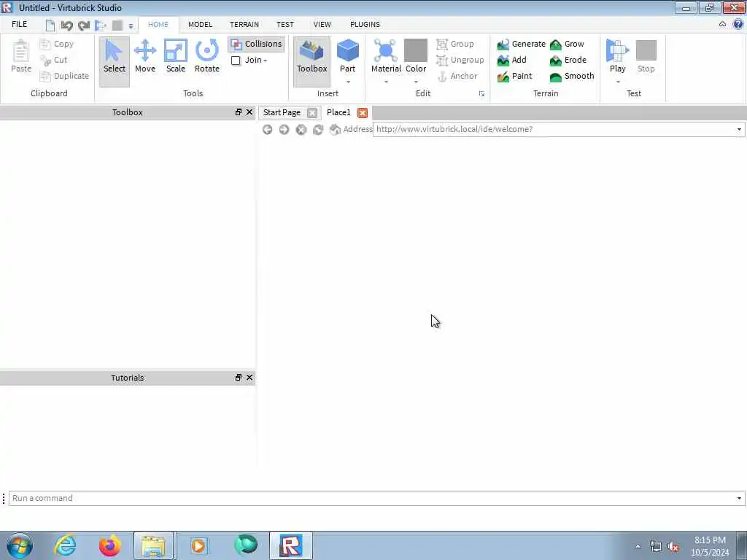The width and height of the screenshot is (747, 560).
Task: Close the Toolbox panel
Action: [x=249, y=112]
